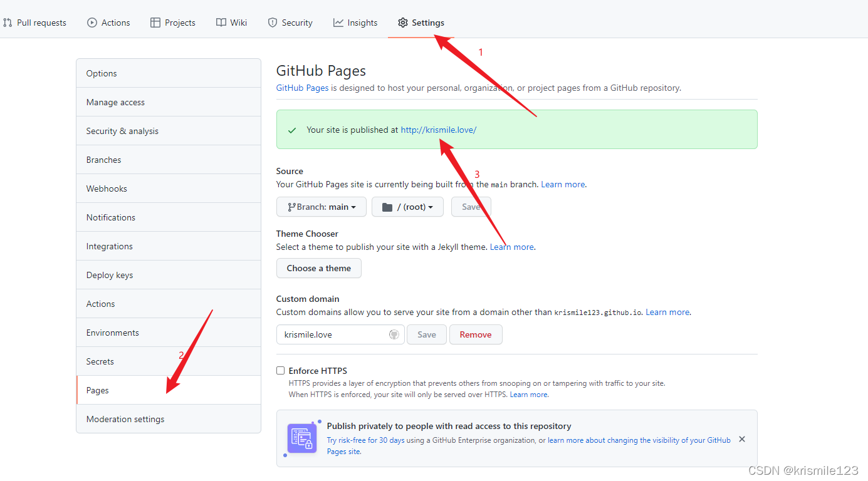Click the green success checkmark icon

tap(292, 130)
